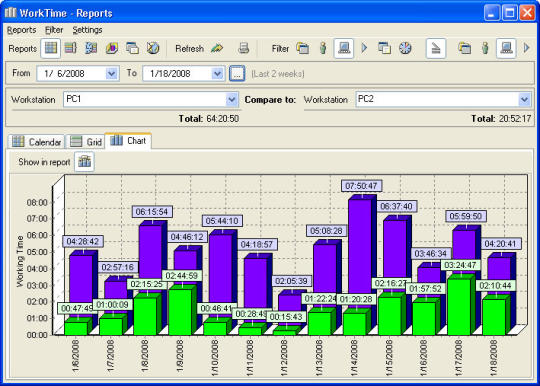Click the Show in report icon

coord(84,161)
